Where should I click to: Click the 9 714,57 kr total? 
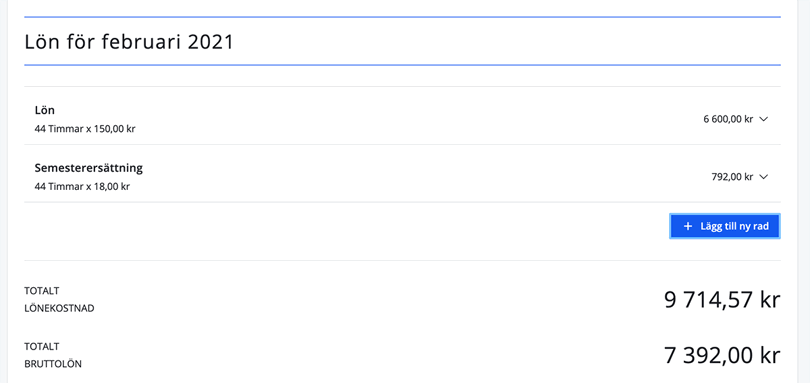[722, 300]
